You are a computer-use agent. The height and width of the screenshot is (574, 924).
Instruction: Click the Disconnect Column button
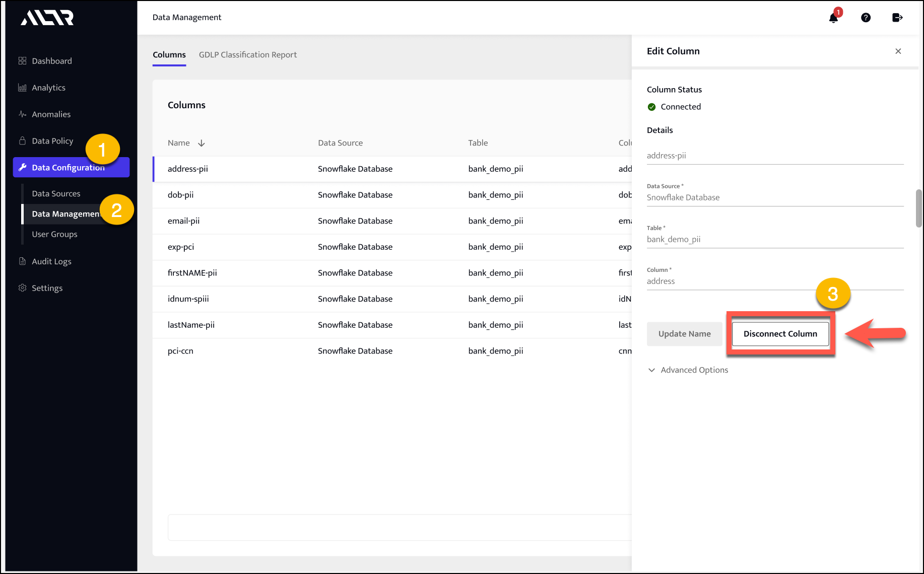[780, 334]
